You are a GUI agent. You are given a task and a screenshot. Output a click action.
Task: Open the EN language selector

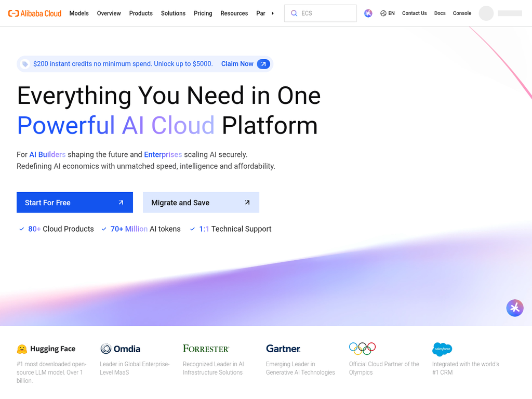(x=388, y=13)
